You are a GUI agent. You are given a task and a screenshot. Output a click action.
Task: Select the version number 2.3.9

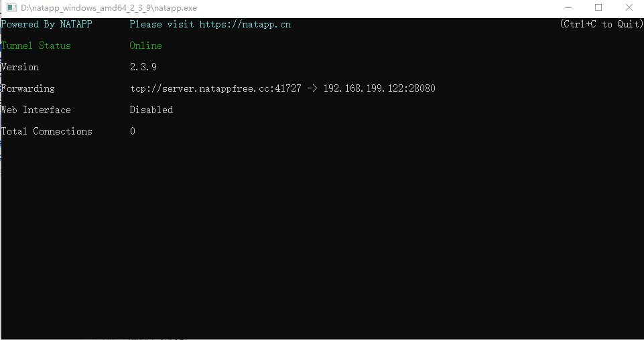click(143, 67)
